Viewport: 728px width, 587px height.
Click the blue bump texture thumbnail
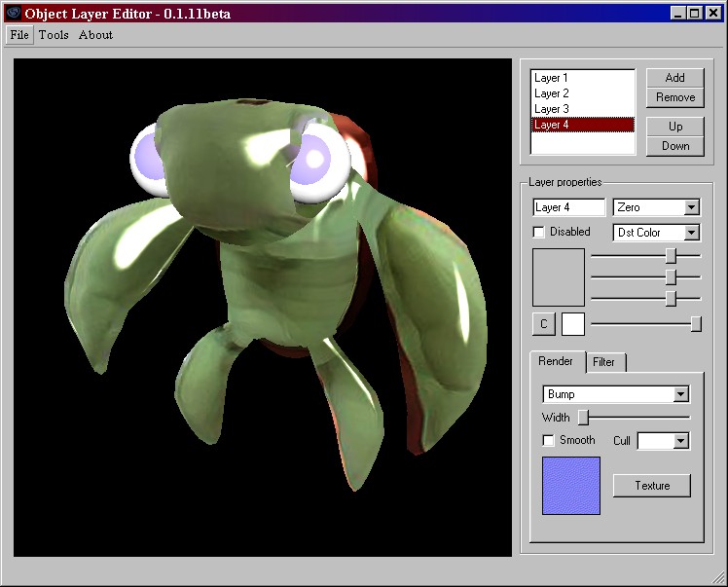coord(571,486)
